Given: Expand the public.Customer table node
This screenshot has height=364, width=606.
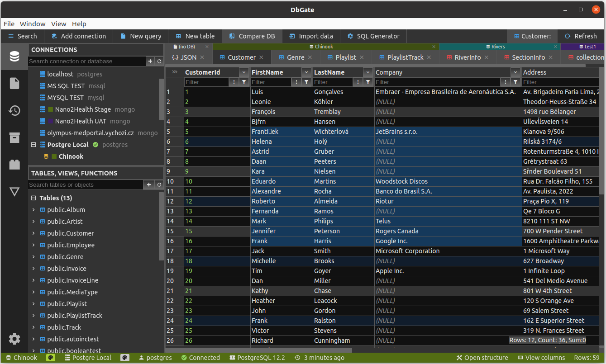Looking at the screenshot, I should [33, 233].
